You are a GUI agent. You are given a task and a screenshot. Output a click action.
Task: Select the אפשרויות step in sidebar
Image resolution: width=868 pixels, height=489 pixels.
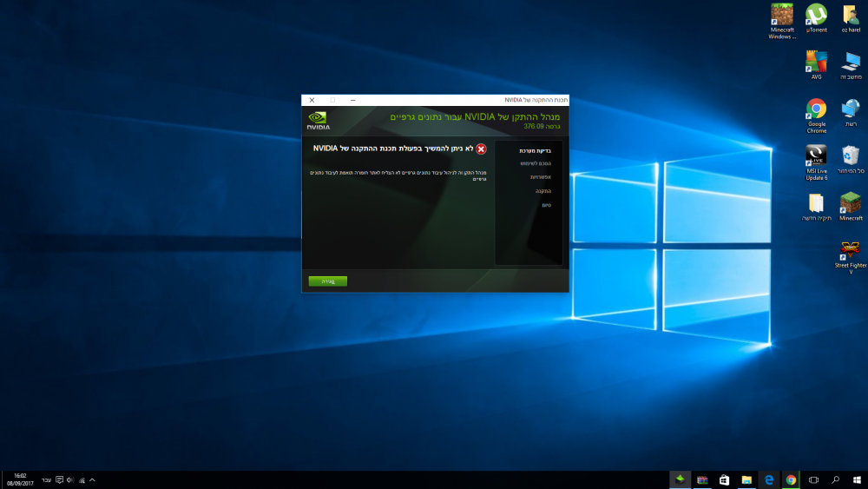click(x=540, y=177)
